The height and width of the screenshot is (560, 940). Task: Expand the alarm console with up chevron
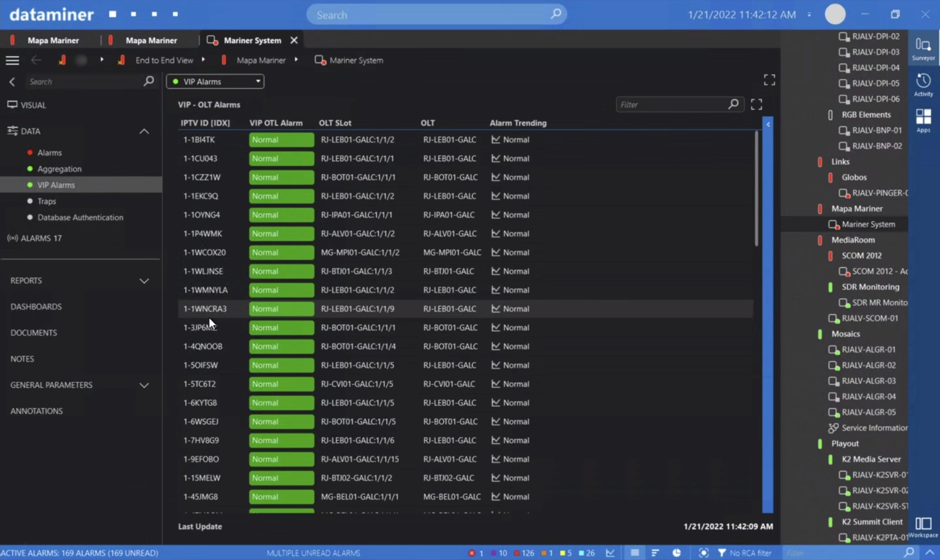[x=929, y=552]
